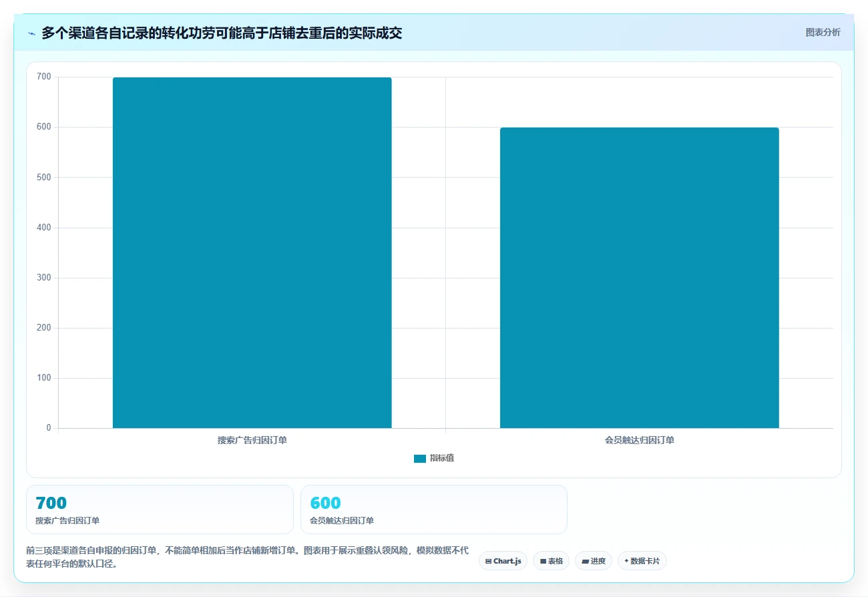Click the y-axis value 600
The height and width of the screenshot is (597, 868).
44,127
